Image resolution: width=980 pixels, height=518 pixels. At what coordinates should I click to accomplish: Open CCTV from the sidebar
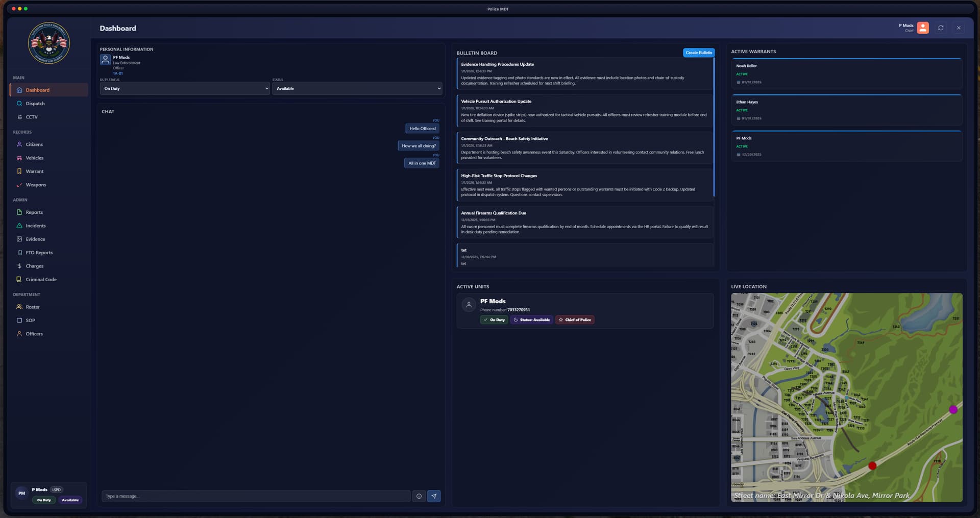tap(32, 117)
